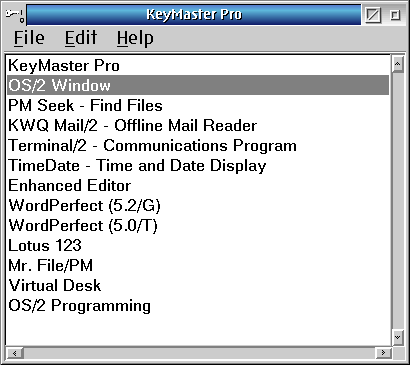Select 'TimeDate - Time and Date Display'
The image size is (410, 365).
(198, 165)
